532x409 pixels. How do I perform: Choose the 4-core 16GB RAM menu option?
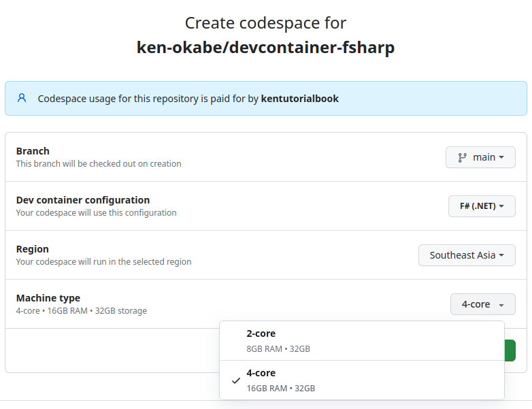361,380
